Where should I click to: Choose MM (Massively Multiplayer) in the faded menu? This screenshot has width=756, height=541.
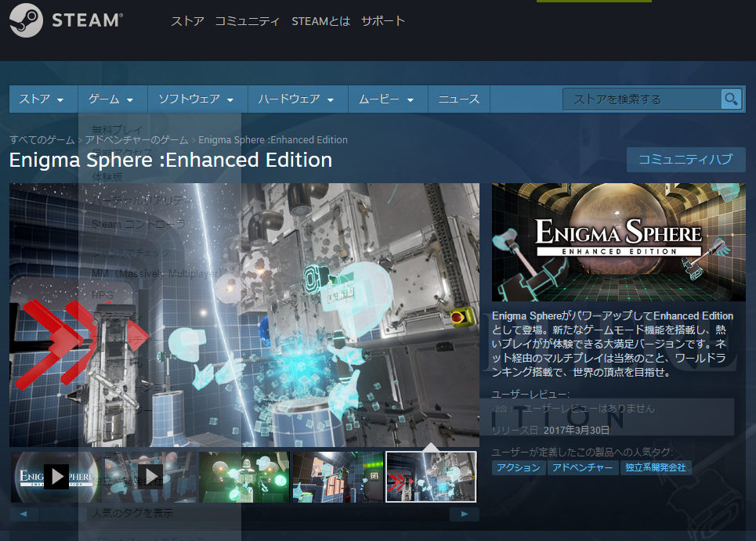click(157, 273)
